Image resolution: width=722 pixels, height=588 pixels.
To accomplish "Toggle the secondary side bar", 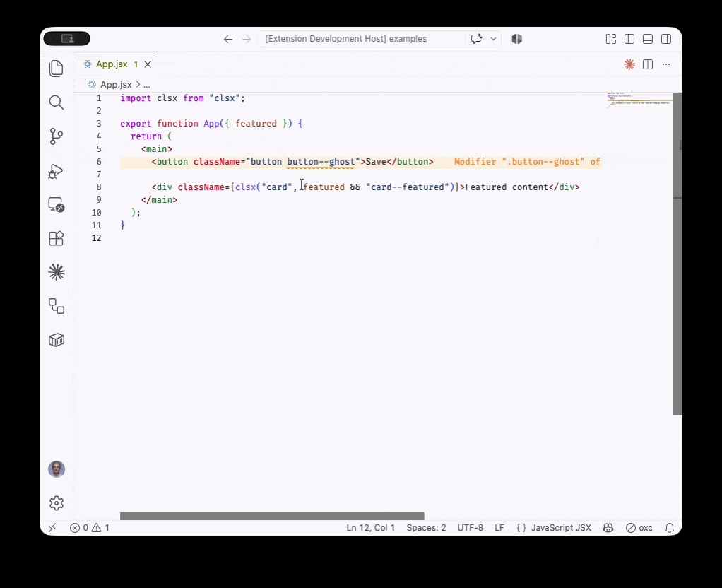I will coord(666,39).
